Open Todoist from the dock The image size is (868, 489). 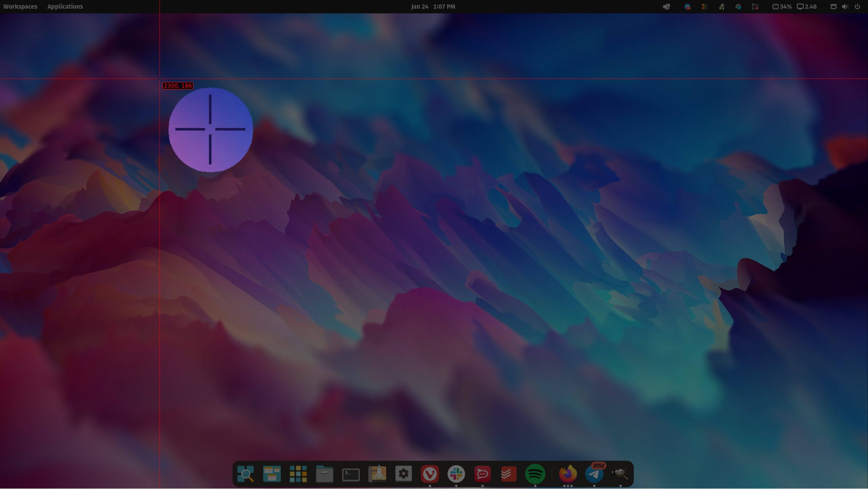click(509, 474)
